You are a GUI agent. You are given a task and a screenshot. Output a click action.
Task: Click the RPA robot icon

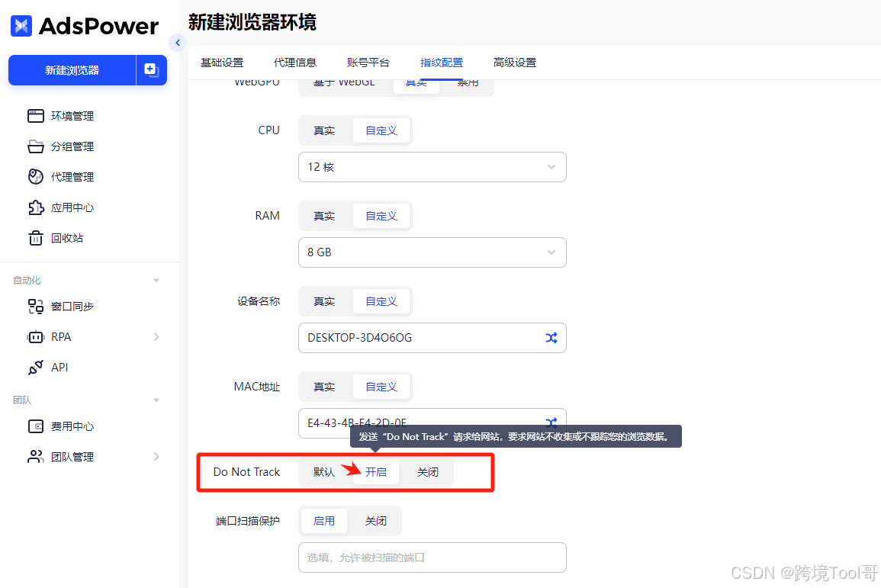pyautogui.click(x=35, y=337)
